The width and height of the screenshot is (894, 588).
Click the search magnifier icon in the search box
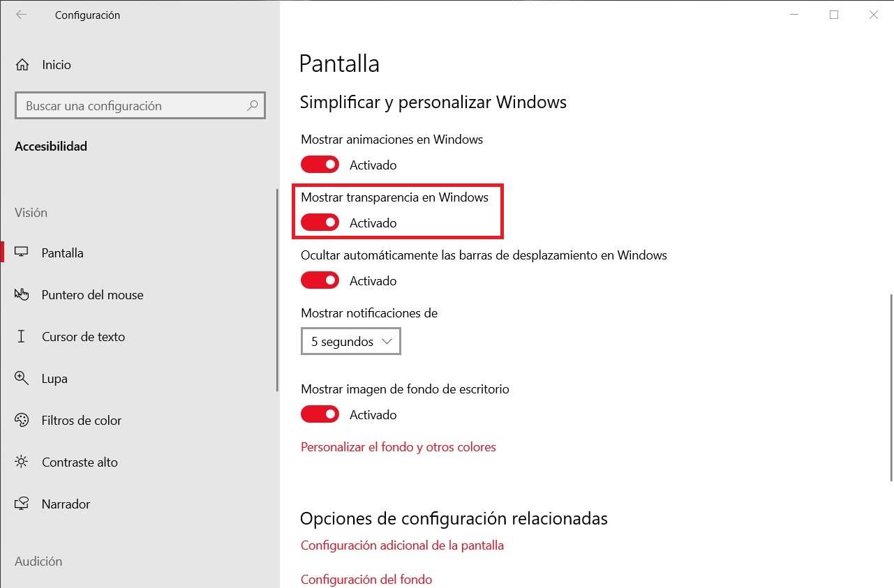(x=253, y=106)
